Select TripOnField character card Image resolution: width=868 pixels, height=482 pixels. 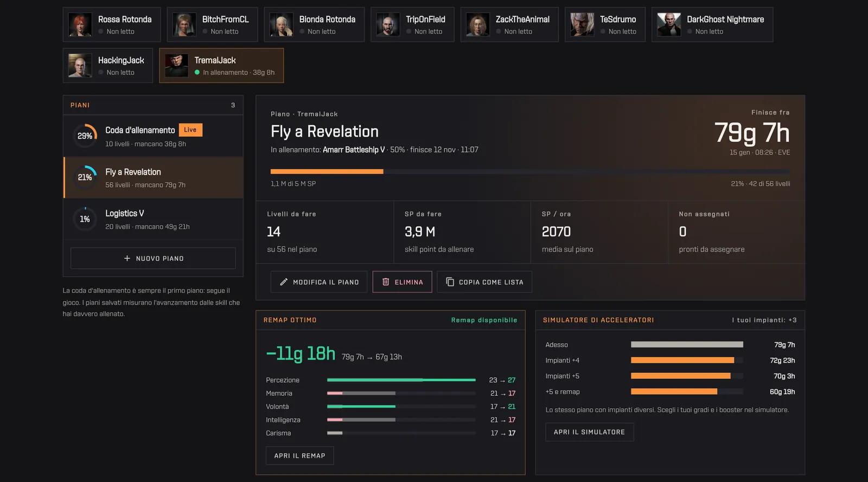[412, 25]
